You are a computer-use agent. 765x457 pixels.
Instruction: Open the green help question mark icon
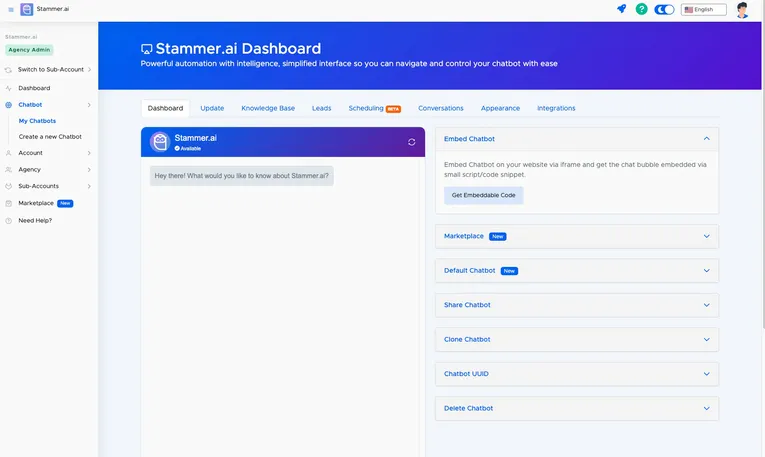(x=642, y=9)
